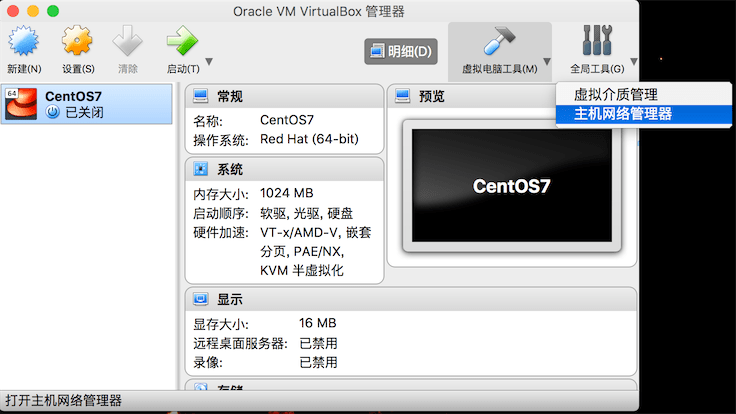Image resolution: width=736 pixels, height=414 pixels.
Task: Open the 系统 section title
Action: tap(230, 169)
